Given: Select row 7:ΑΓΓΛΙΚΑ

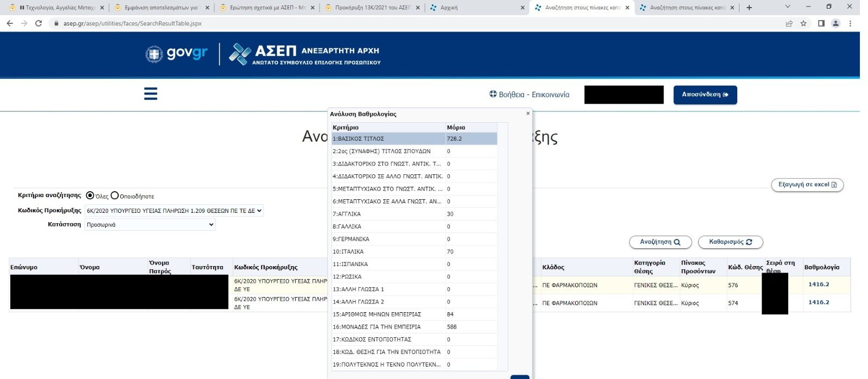Looking at the screenshot, I should [x=414, y=214].
